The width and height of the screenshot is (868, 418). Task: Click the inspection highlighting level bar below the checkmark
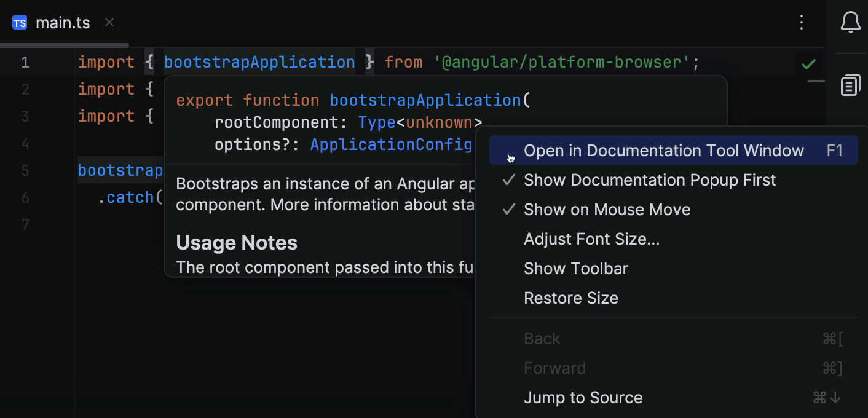tap(815, 81)
